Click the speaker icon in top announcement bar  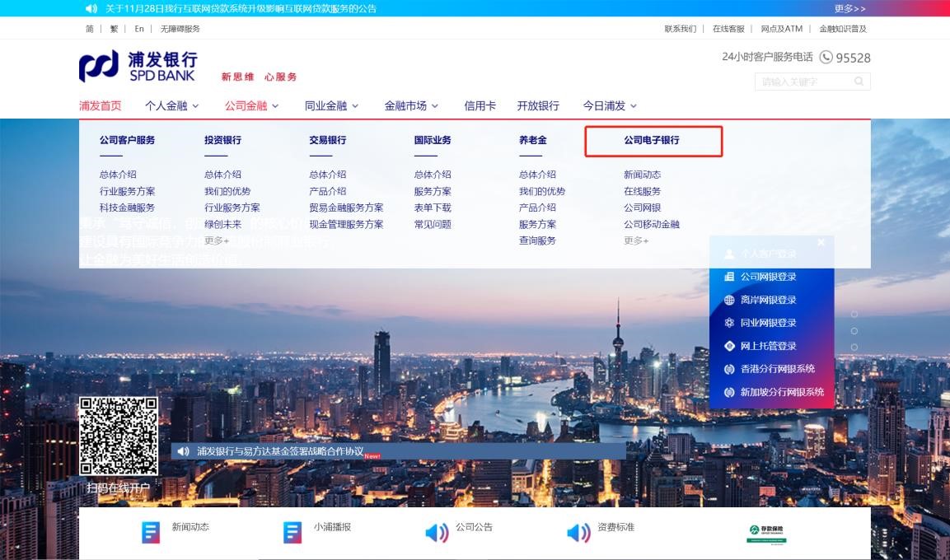91,8
